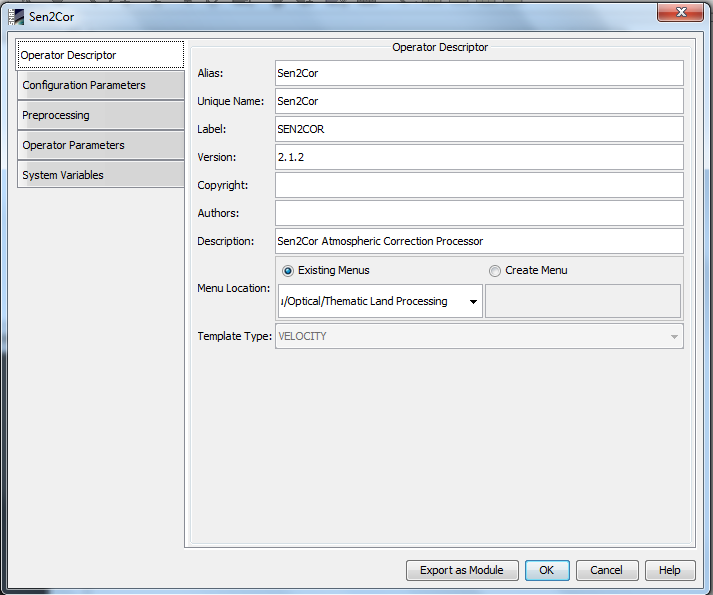713x595 pixels.
Task: Switch to the Operator Descriptor tab
Action: click(x=100, y=55)
